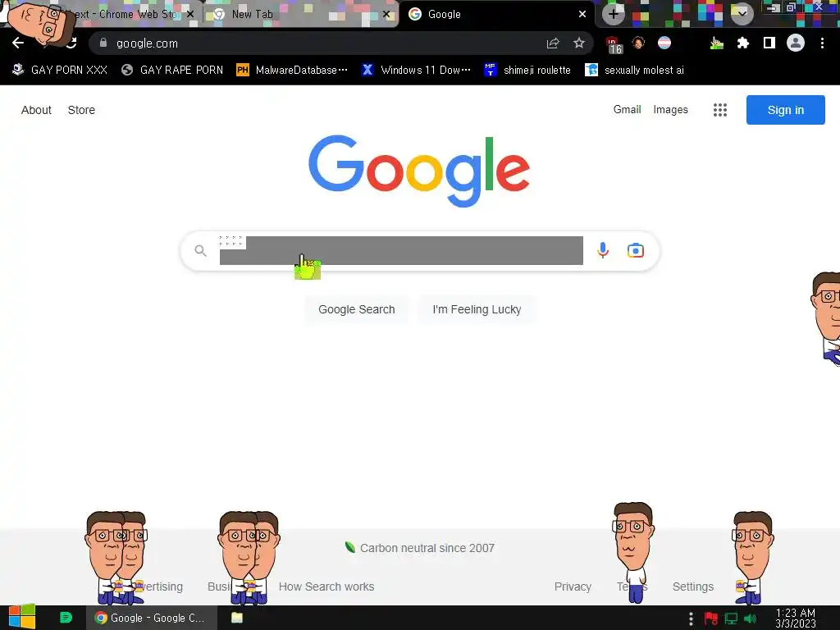
Task: Open the Privacy footer link
Action: 573,587
